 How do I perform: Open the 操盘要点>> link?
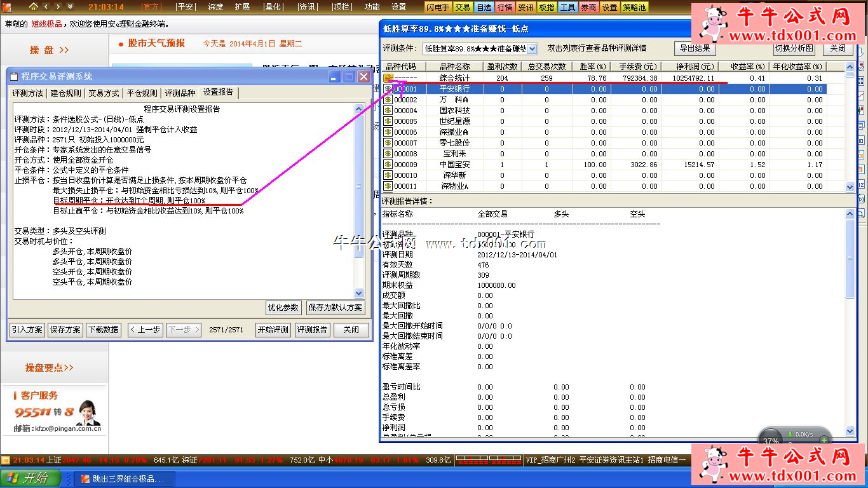[x=50, y=367]
